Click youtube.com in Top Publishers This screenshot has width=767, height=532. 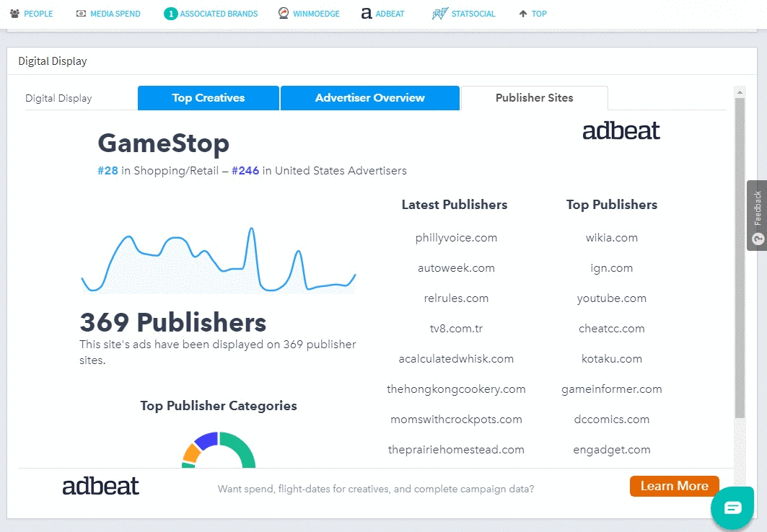[611, 298]
